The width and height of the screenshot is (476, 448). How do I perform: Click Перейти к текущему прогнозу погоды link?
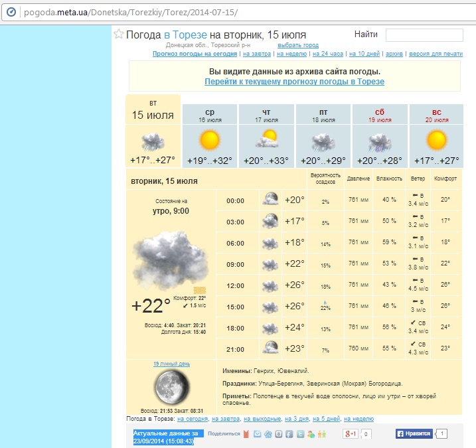coord(295,82)
